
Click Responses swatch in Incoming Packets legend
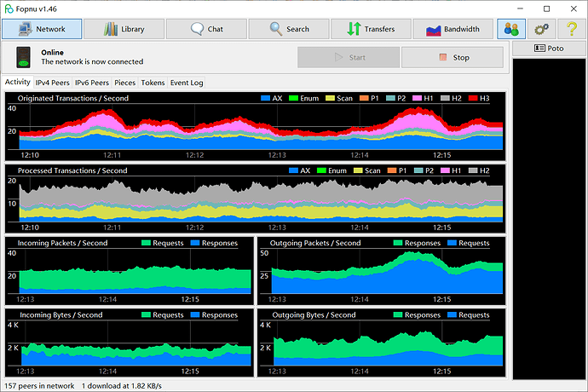[x=195, y=243]
